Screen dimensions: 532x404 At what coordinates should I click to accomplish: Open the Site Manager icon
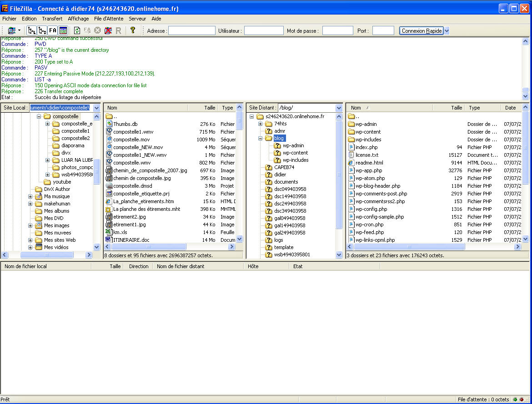click(x=11, y=30)
